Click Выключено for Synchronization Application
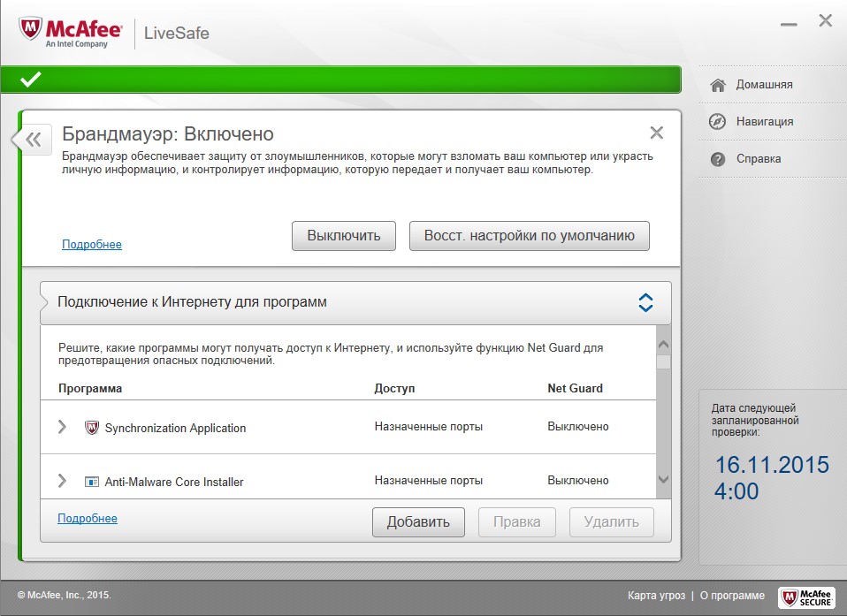The image size is (847, 616). (578, 427)
